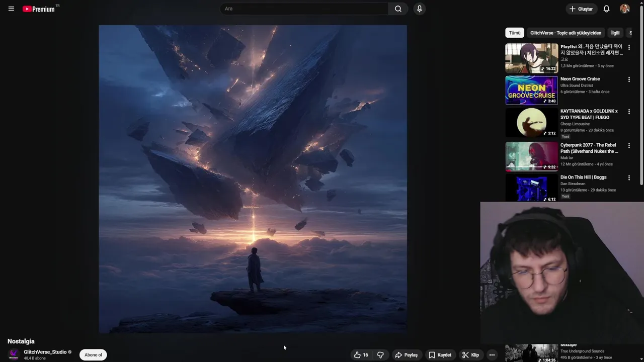Click the Abone ol subscribe button

[x=93, y=355]
